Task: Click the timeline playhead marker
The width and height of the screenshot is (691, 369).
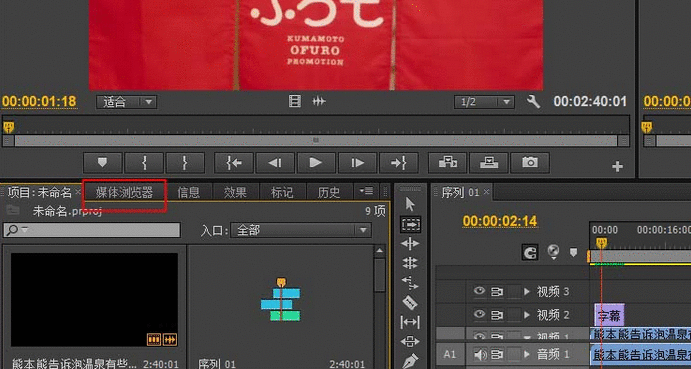Action: 602,242
